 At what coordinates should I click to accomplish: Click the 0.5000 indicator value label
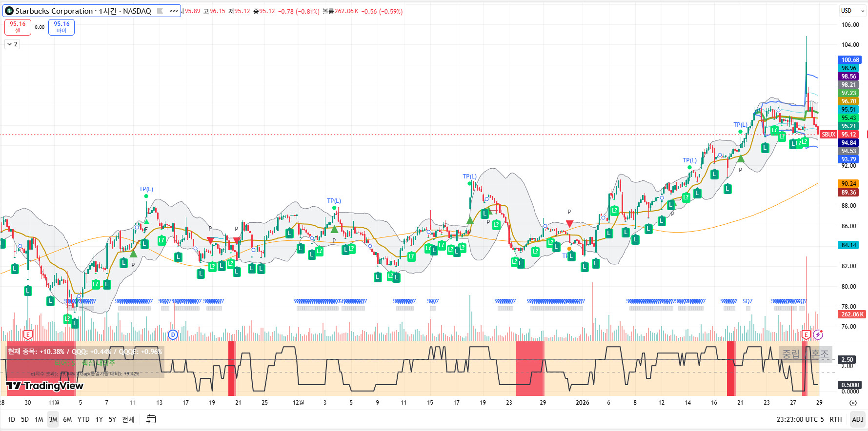[850, 385]
